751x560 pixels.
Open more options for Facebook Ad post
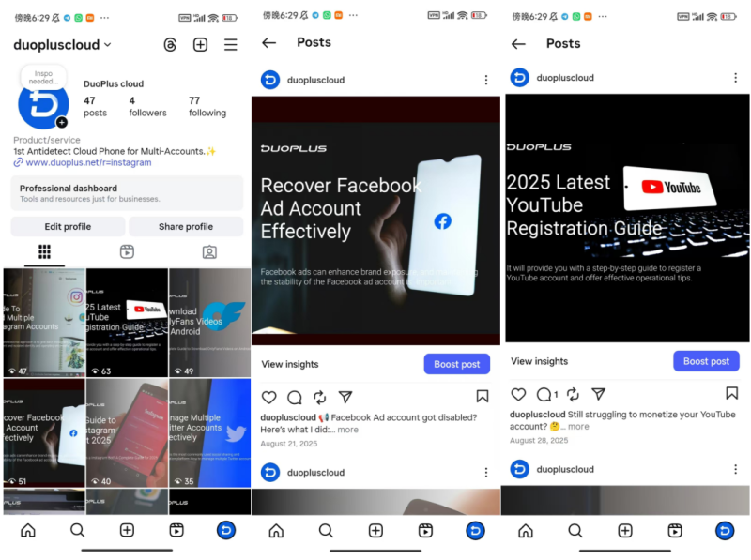click(486, 80)
